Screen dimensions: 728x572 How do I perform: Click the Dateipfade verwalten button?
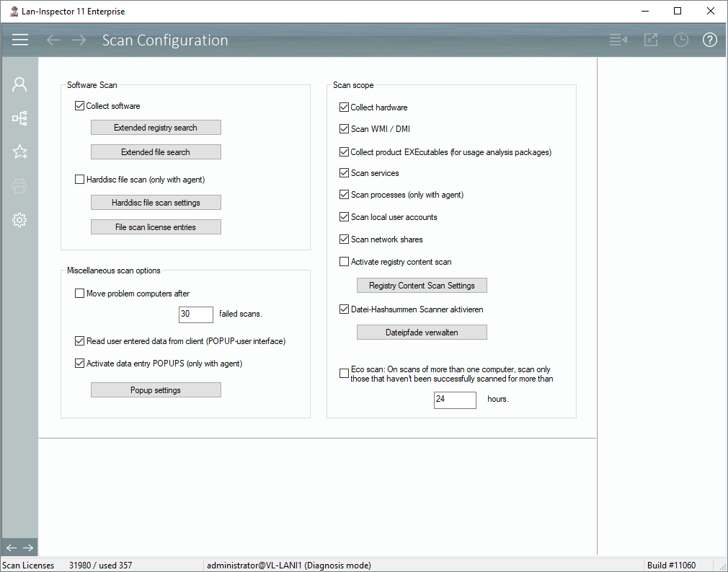pos(422,333)
